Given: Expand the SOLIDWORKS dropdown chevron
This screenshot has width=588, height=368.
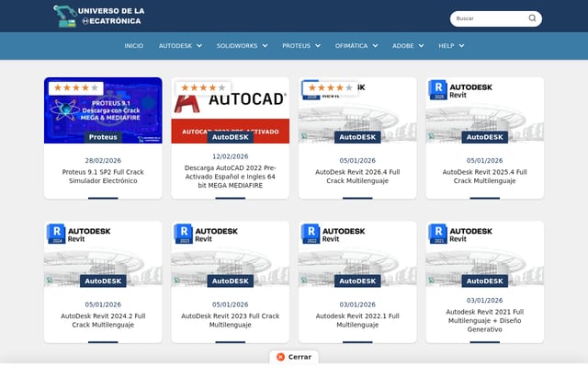Looking at the screenshot, I should (266, 46).
